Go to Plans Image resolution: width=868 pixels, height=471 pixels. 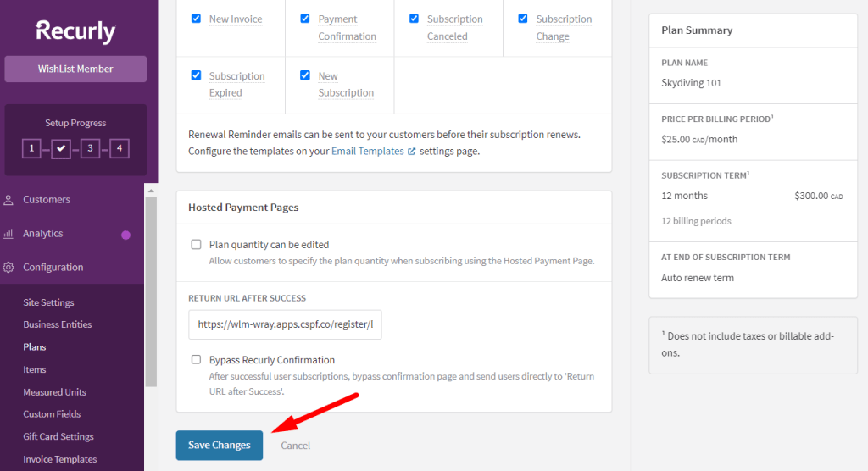34,347
